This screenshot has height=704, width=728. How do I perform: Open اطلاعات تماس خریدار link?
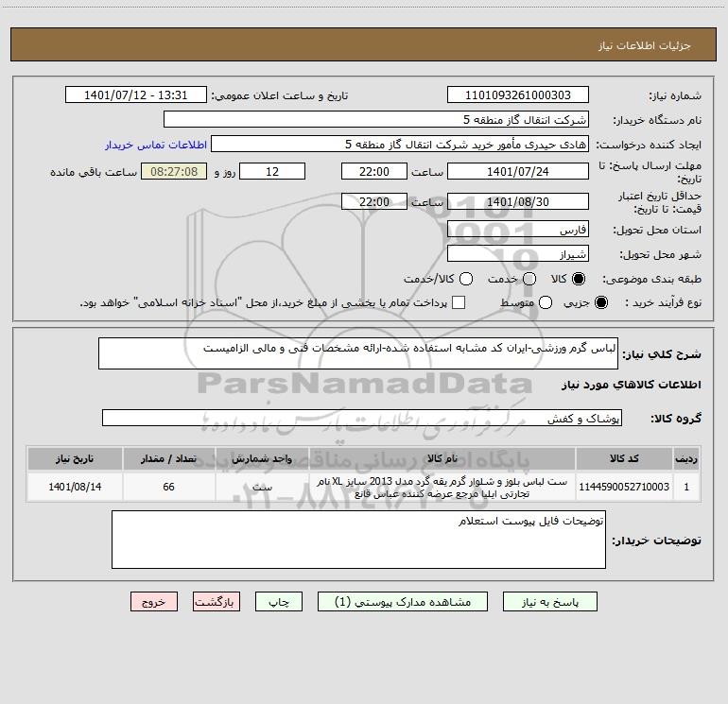tap(156, 145)
